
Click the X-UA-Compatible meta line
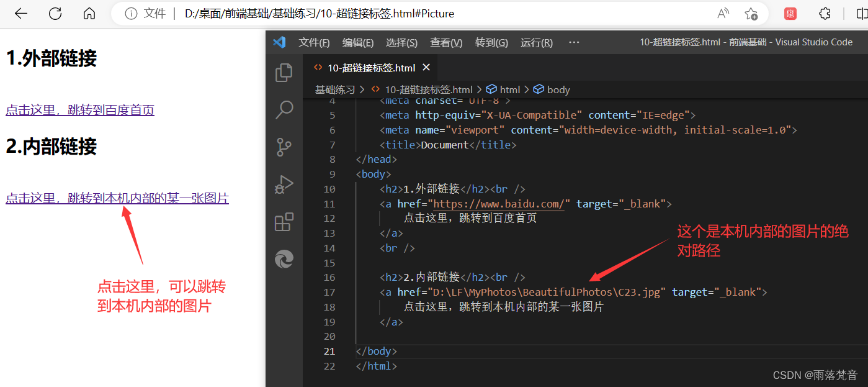pos(538,115)
